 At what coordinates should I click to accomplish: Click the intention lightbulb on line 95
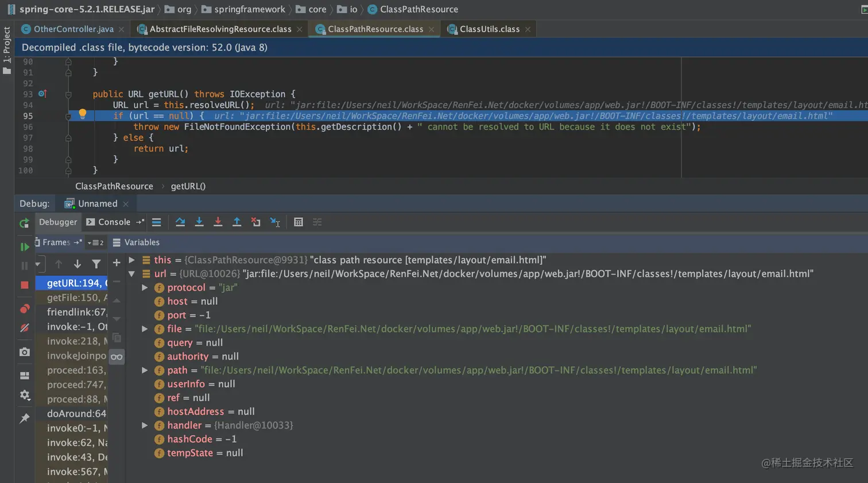coord(83,114)
